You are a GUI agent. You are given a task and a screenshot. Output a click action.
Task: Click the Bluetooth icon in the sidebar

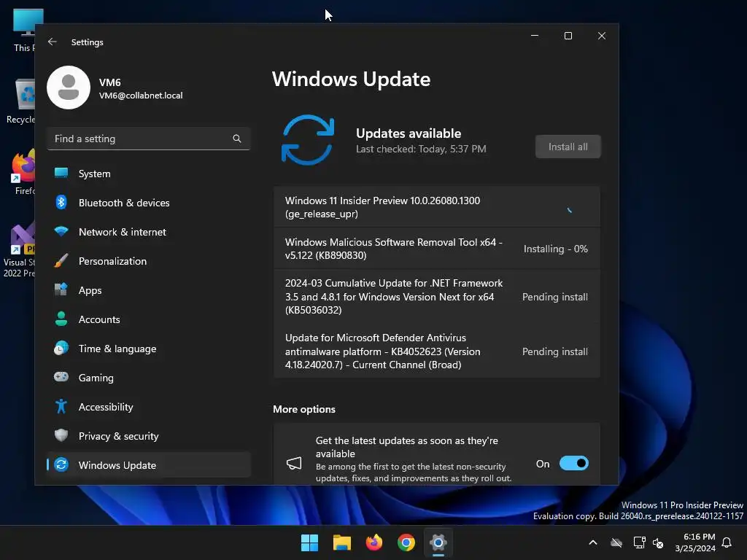[x=61, y=203]
